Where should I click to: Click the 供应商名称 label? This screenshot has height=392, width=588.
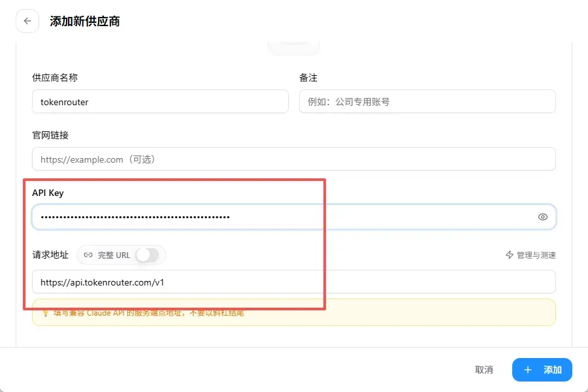coord(55,78)
